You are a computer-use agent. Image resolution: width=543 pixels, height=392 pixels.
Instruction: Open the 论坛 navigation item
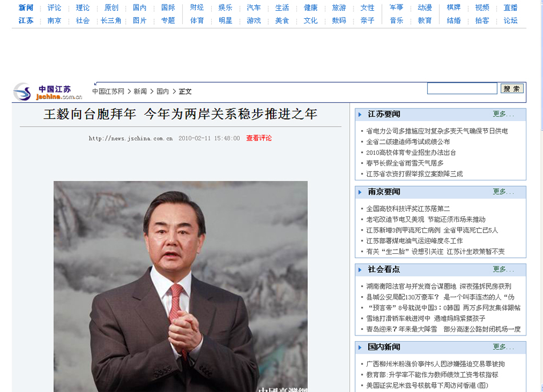[x=510, y=21]
